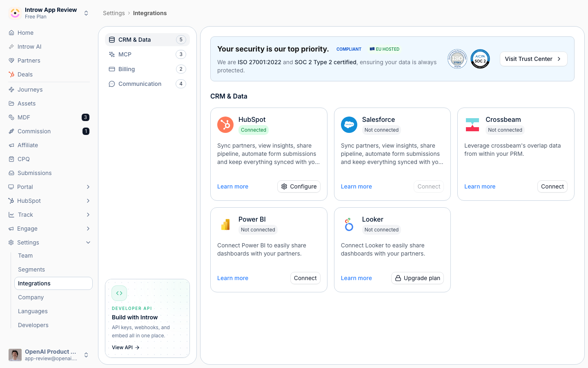
Task: Click the Visit Trust Center button
Action: [534, 59]
